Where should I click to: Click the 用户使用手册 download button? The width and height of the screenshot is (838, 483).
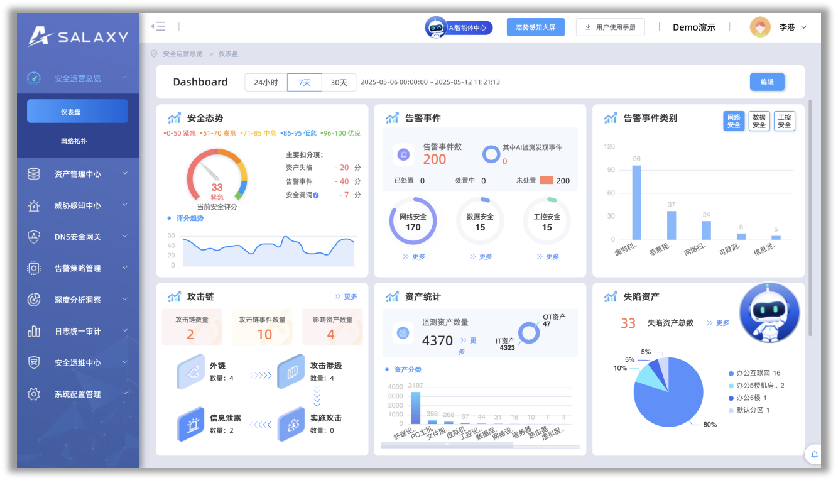(610, 28)
